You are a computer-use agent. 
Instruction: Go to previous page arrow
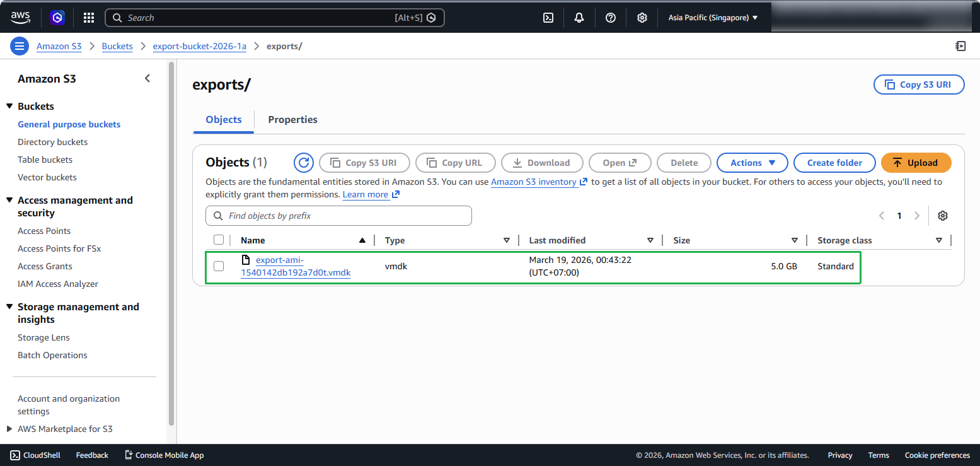coord(882,216)
